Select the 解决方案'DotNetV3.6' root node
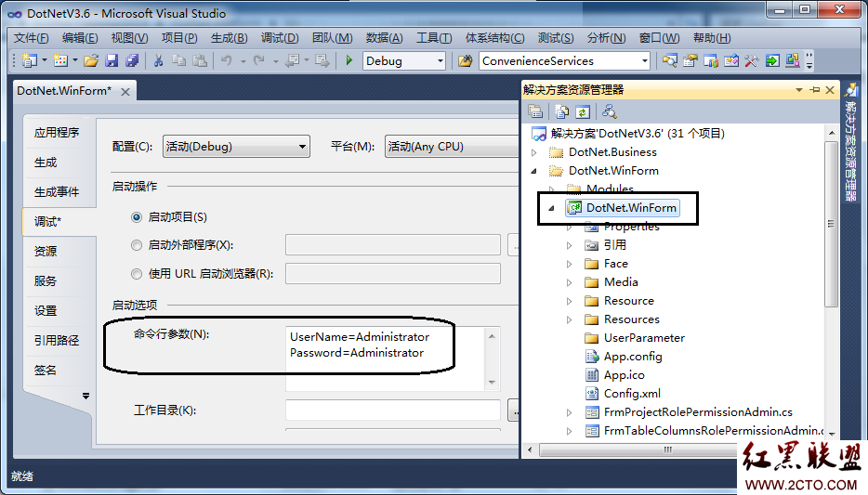 click(x=638, y=134)
